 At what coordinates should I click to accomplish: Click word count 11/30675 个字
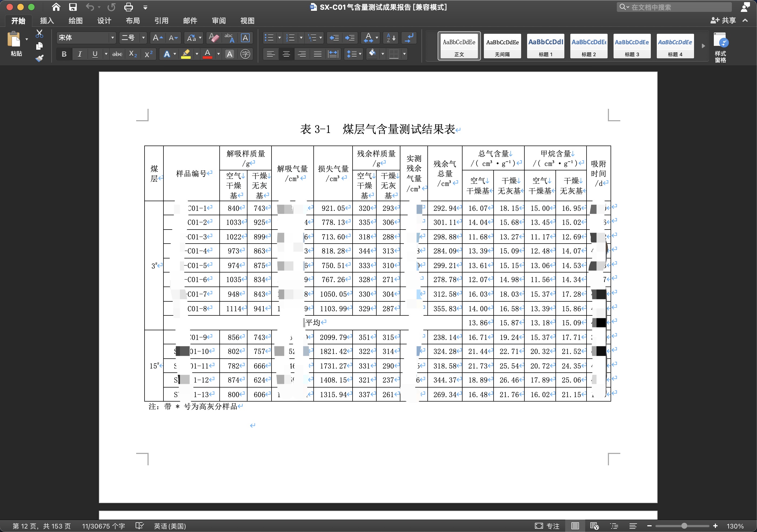(103, 526)
